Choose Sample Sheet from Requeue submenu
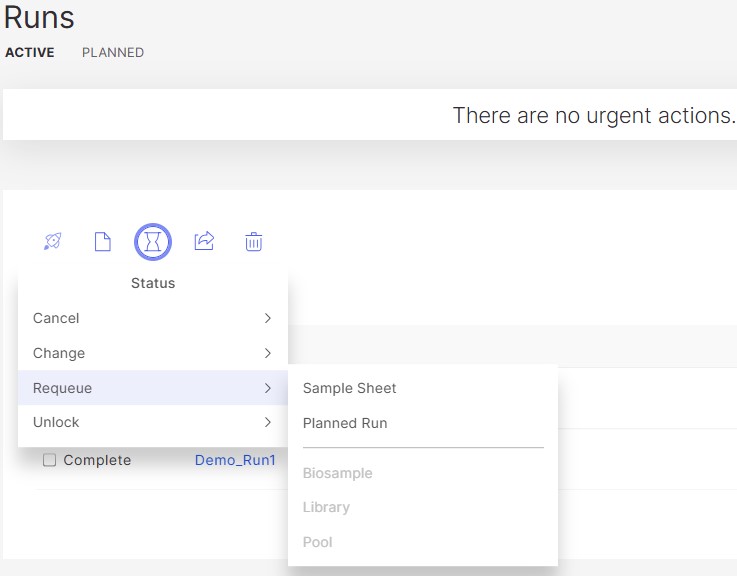Viewport: 737px width, 576px height. (349, 388)
